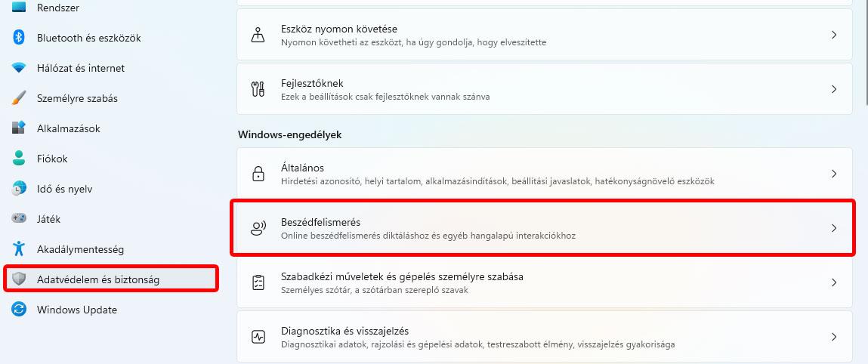
Task: Go to the Rendszer settings page
Action: 57,8
